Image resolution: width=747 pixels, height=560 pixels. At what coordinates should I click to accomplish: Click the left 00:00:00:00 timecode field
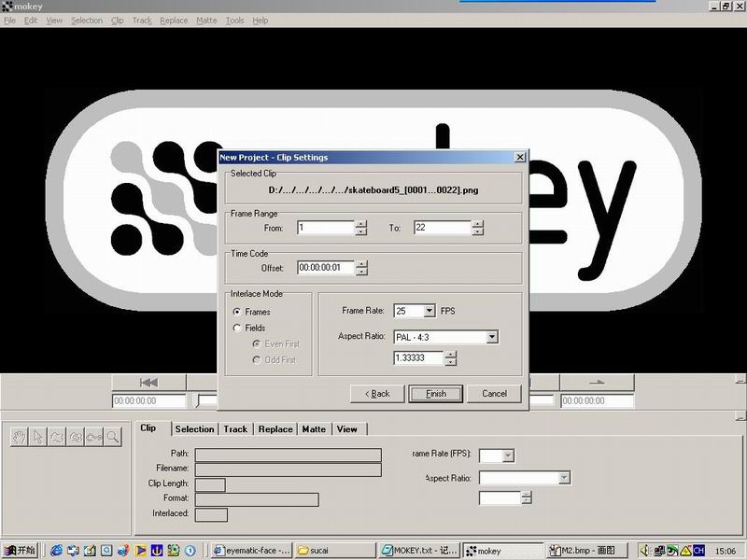click(148, 401)
